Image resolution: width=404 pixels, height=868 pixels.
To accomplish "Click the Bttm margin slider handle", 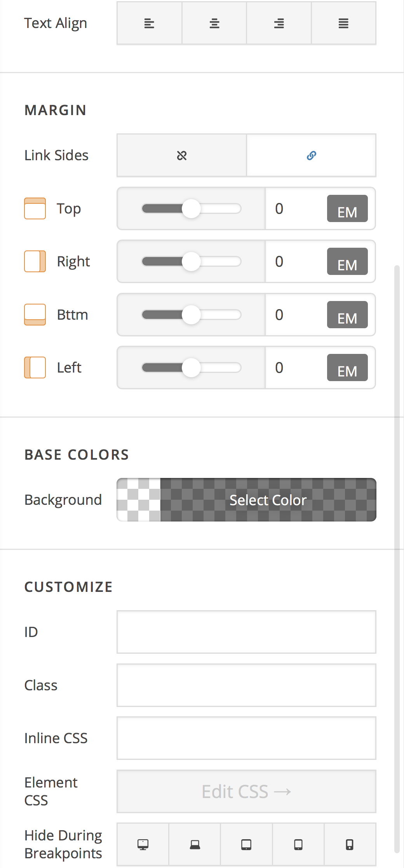I will pyautogui.click(x=191, y=315).
